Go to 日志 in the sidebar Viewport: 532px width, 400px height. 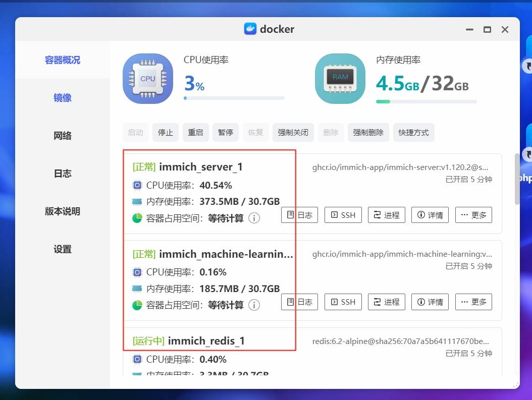(x=63, y=174)
